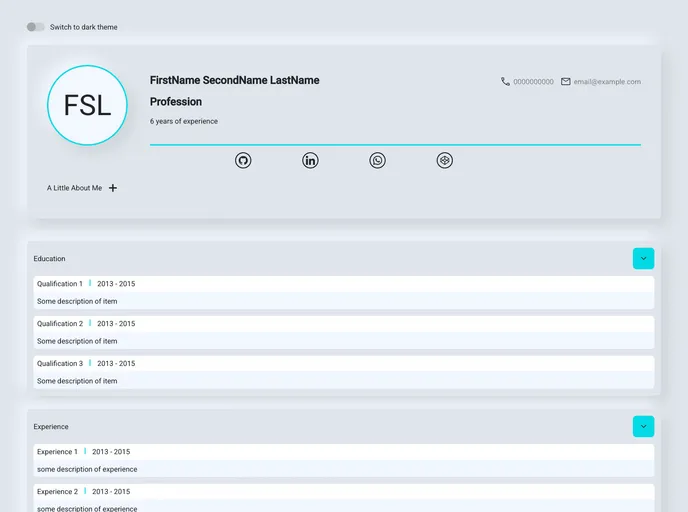Open the WhatsApp contact icon
This screenshot has height=512, width=688.
coord(377,160)
